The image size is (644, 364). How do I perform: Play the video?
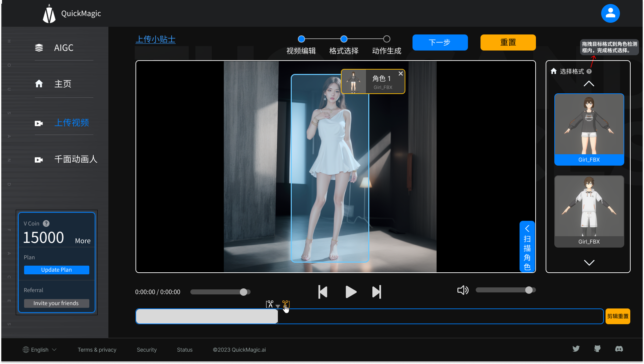pyautogui.click(x=350, y=292)
